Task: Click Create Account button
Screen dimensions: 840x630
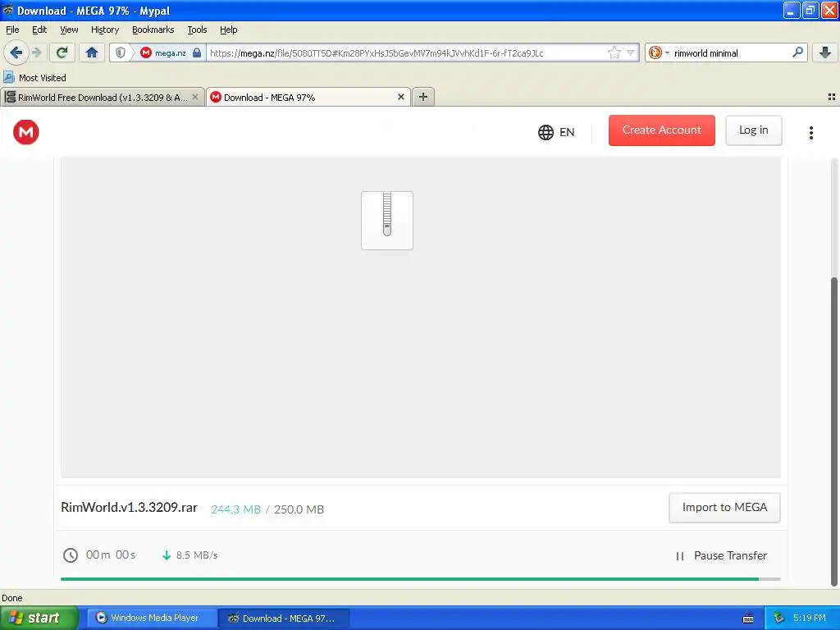Action: click(x=662, y=130)
